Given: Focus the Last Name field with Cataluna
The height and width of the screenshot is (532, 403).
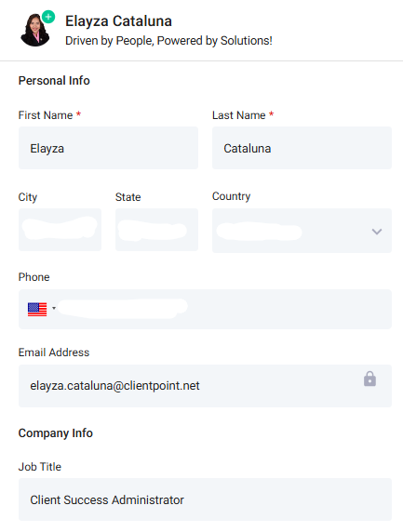Looking at the screenshot, I should tap(302, 148).
